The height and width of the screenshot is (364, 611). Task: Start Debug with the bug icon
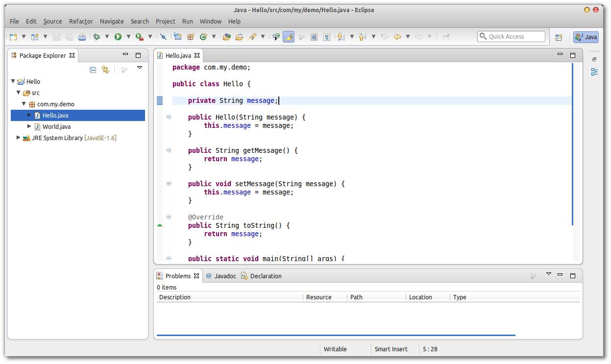pyautogui.click(x=97, y=37)
